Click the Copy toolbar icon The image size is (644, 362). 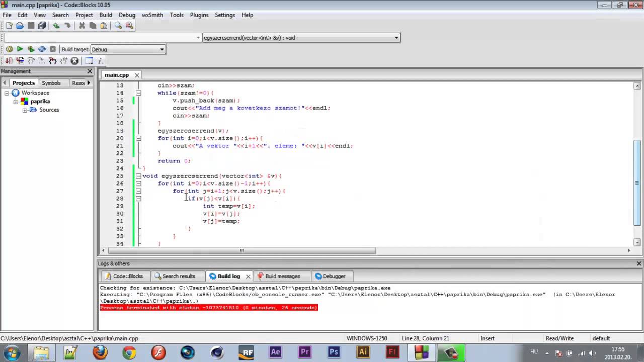(93, 26)
